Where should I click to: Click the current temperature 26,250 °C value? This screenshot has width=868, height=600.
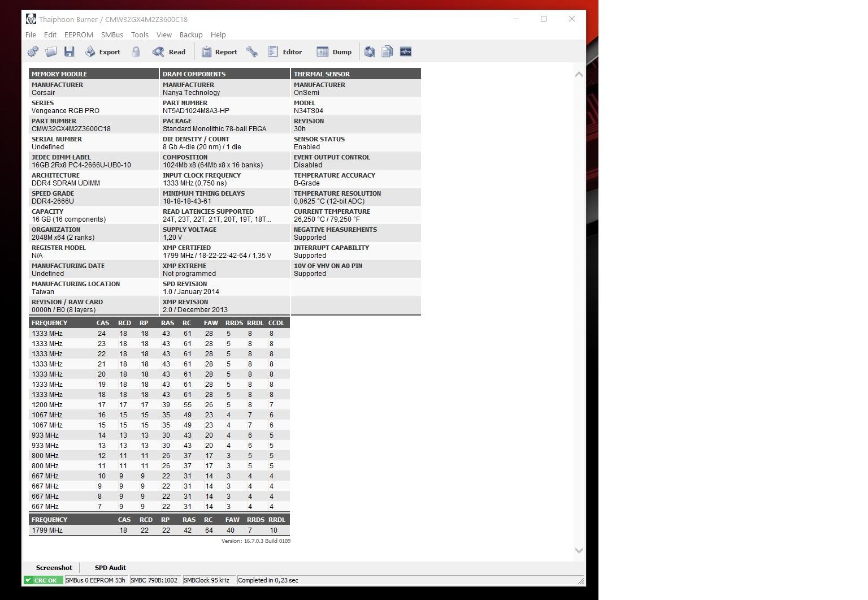(x=327, y=219)
